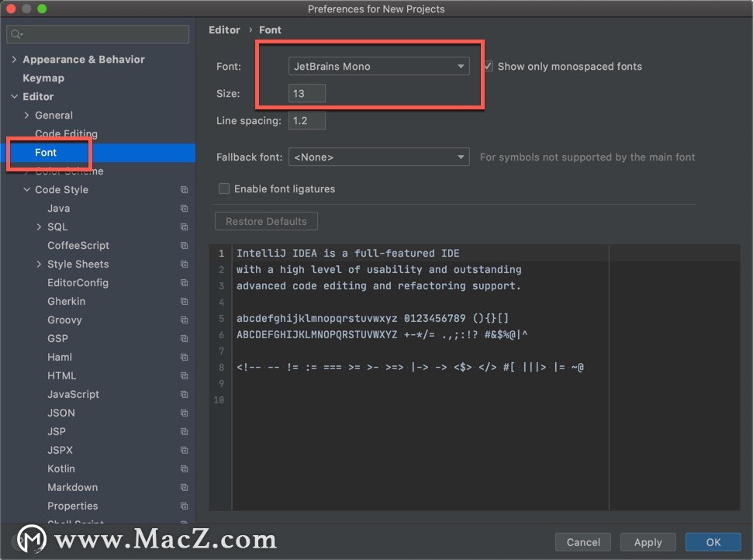Click the copy icon next to Markdown
Image resolution: width=753 pixels, height=560 pixels.
tap(184, 487)
